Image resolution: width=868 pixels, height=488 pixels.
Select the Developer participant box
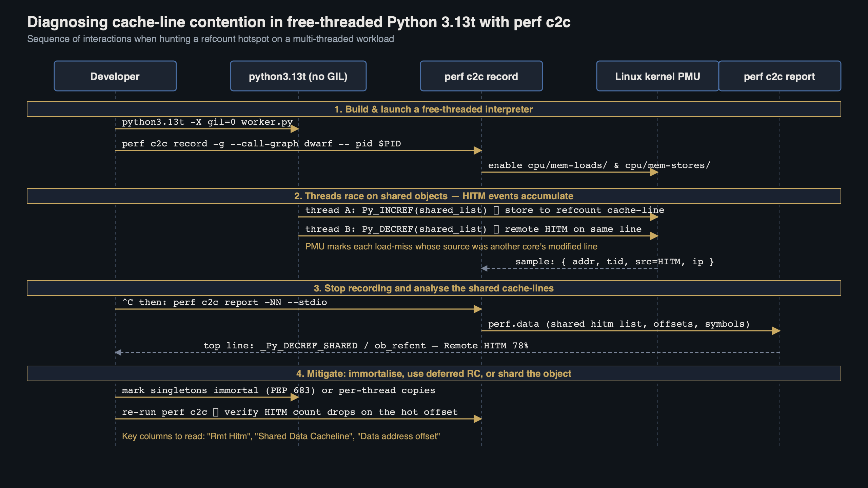tap(115, 76)
